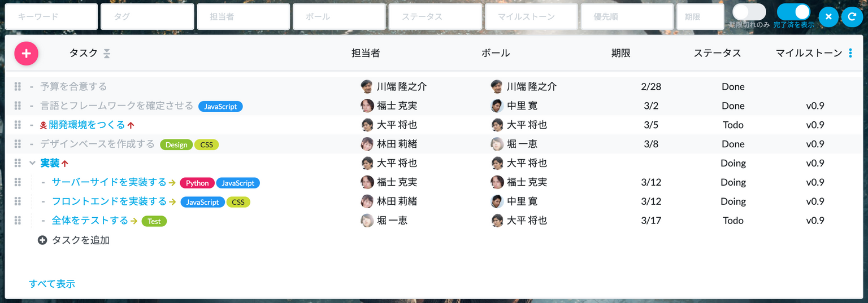
Task: Open the サーバーサイドを実装する task
Action: (109, 182)
